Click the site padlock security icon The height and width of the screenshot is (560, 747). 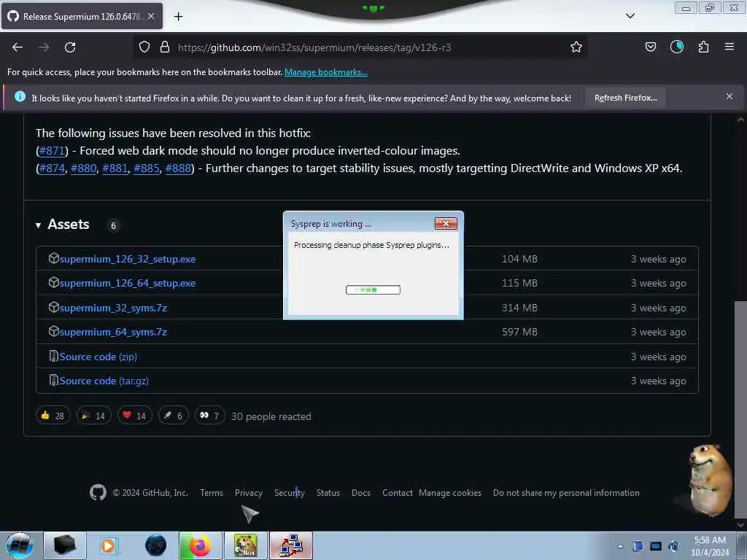pos(165,47)
